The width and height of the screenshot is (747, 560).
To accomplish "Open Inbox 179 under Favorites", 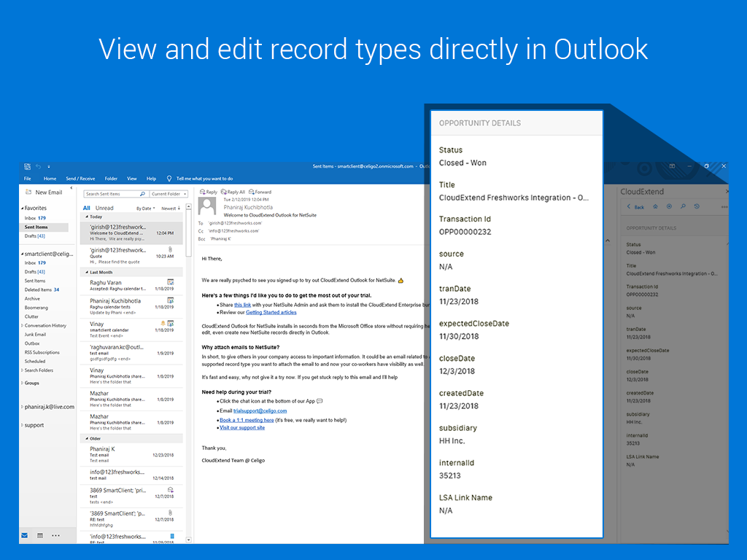I will point(35,218).
